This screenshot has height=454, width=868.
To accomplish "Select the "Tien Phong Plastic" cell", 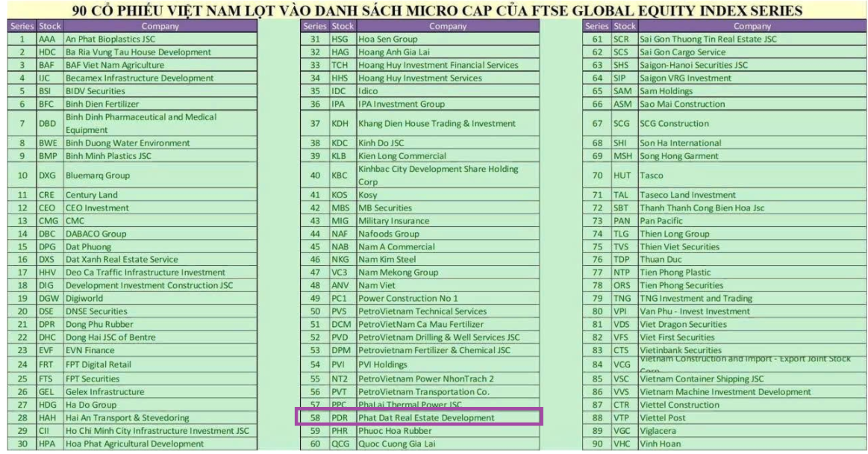I will point(752,273).
